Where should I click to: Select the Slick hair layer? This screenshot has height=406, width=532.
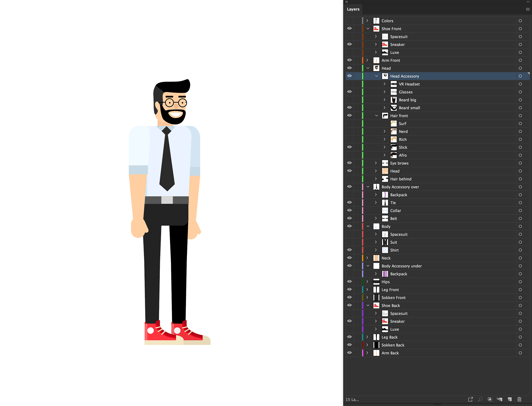coord(403,147)
